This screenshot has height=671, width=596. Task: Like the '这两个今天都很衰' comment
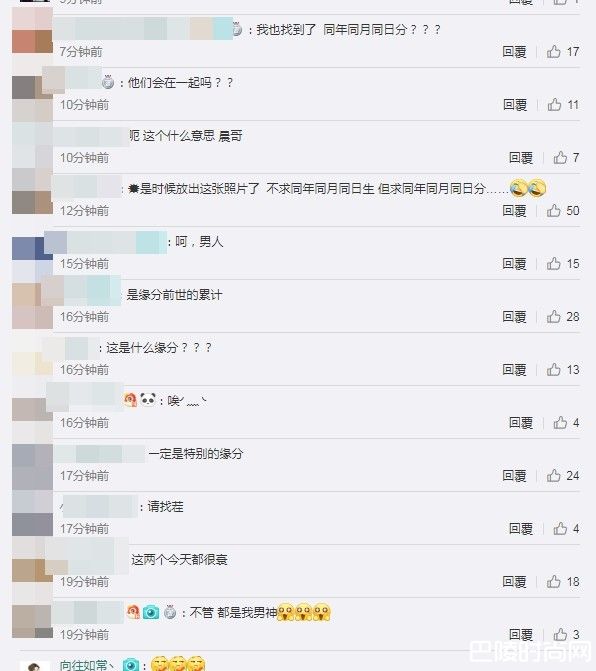point(554,582)
